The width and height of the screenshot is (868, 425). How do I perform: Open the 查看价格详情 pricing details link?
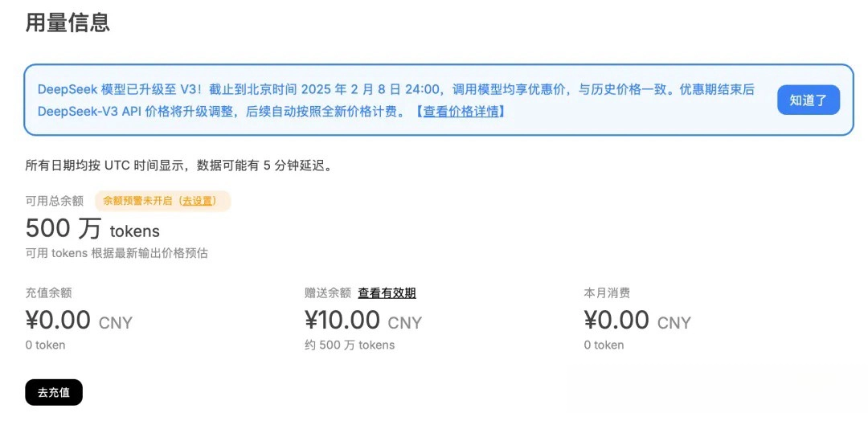(x=460, y=112)
